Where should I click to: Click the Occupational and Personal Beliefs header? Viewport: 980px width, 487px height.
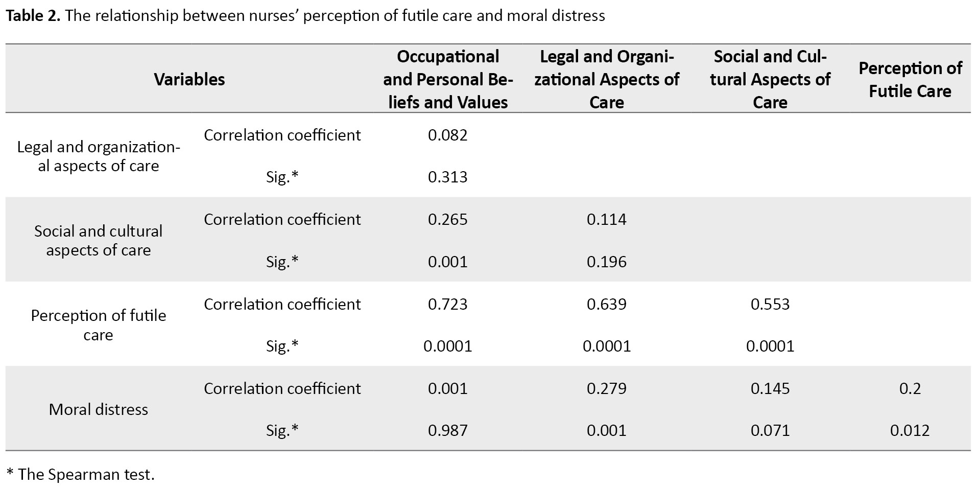tap(448, 79)
